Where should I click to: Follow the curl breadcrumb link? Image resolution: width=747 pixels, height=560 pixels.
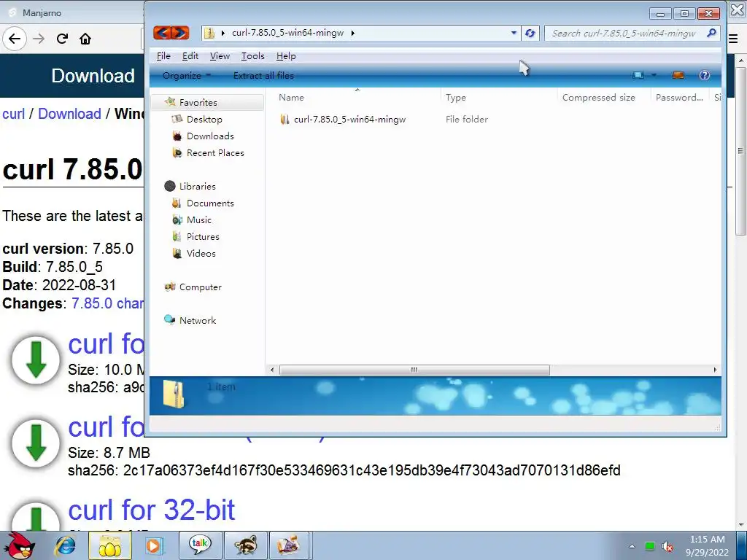[x=13, y=114]
